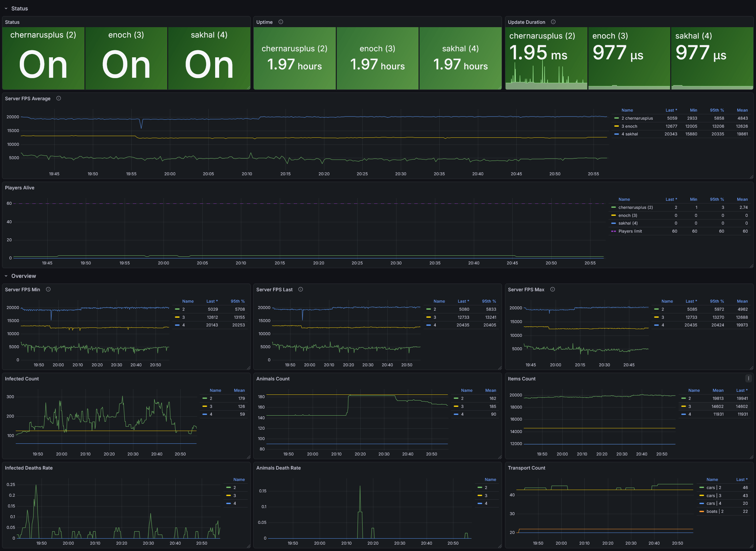This screenshot has height=551, width=756.
Task: Click the info icon beside Uptime title
Action: tap(281, 22)
